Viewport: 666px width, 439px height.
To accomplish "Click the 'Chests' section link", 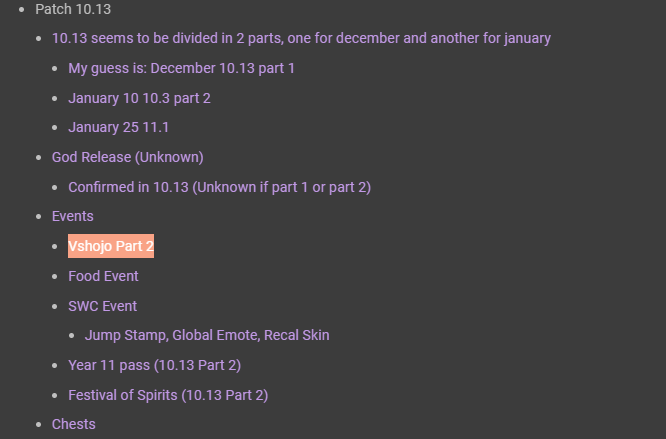I will click(x=73, y=424).
